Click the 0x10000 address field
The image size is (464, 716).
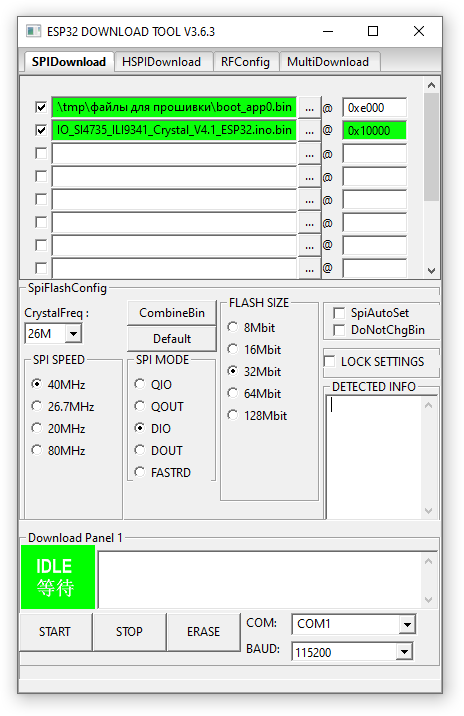tap(374, 131)
